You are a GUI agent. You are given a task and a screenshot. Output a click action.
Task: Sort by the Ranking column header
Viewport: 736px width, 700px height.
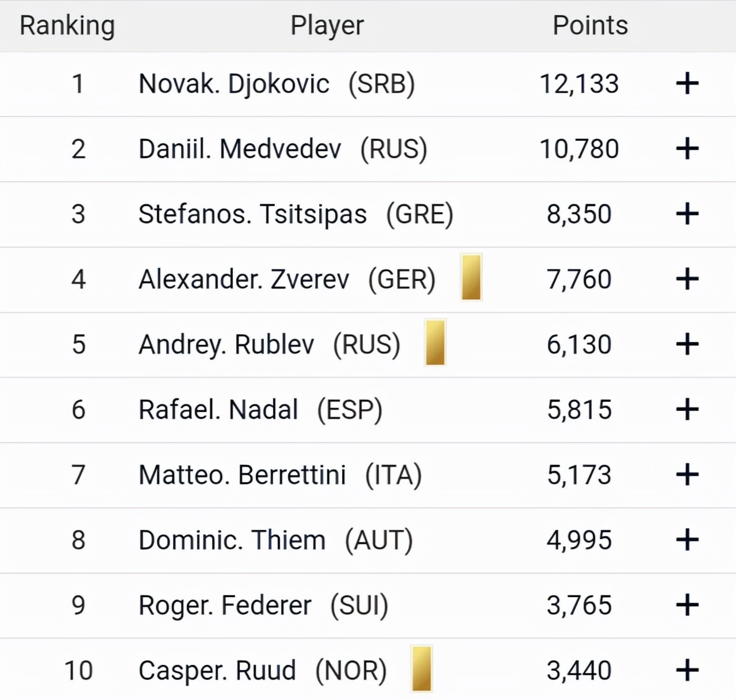(x=67, y=26)
